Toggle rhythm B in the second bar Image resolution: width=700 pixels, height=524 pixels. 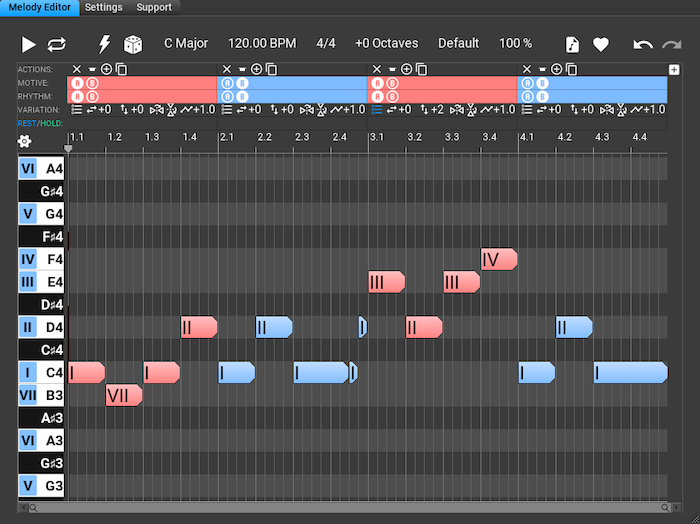point(243,96)
